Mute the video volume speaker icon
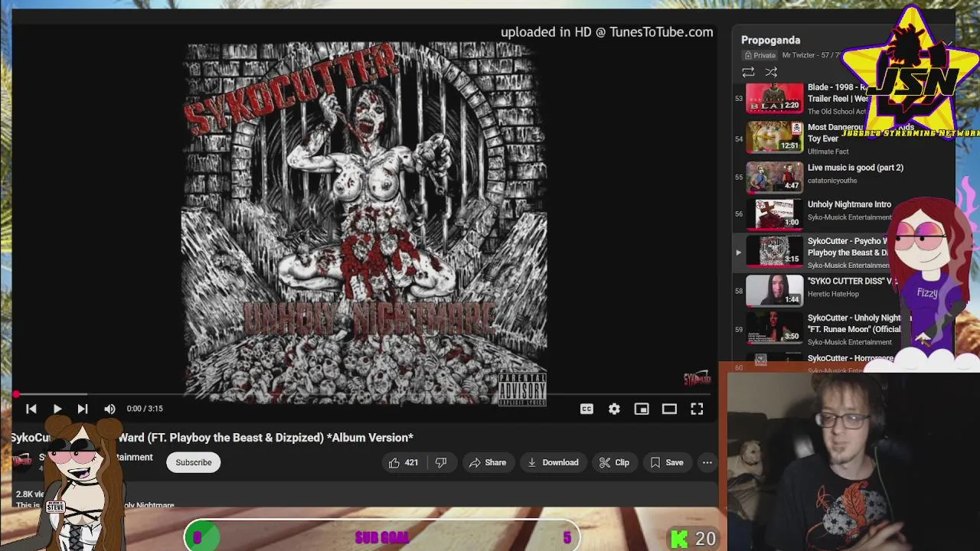Viewport: 980px width, 551px height. (x=109, y=409)
